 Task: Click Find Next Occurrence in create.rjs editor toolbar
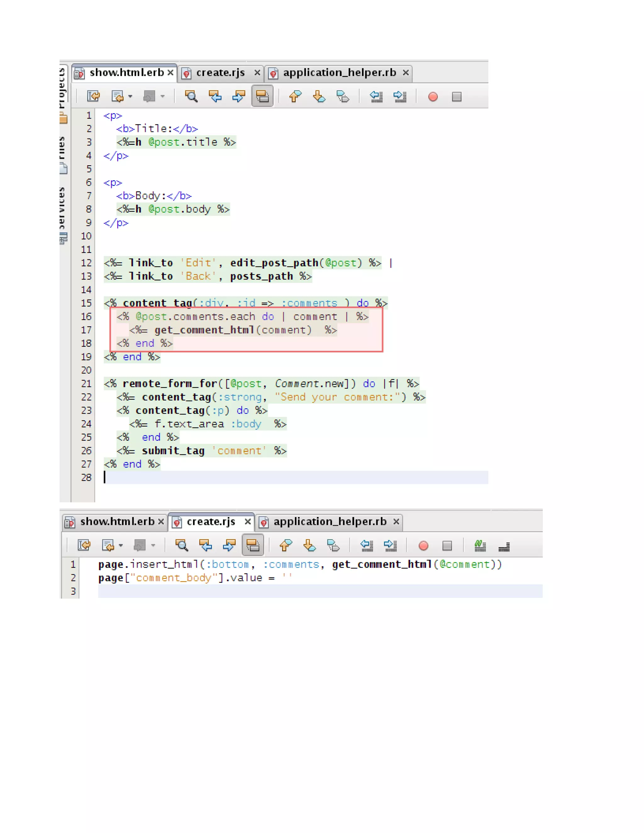point(229,545)
